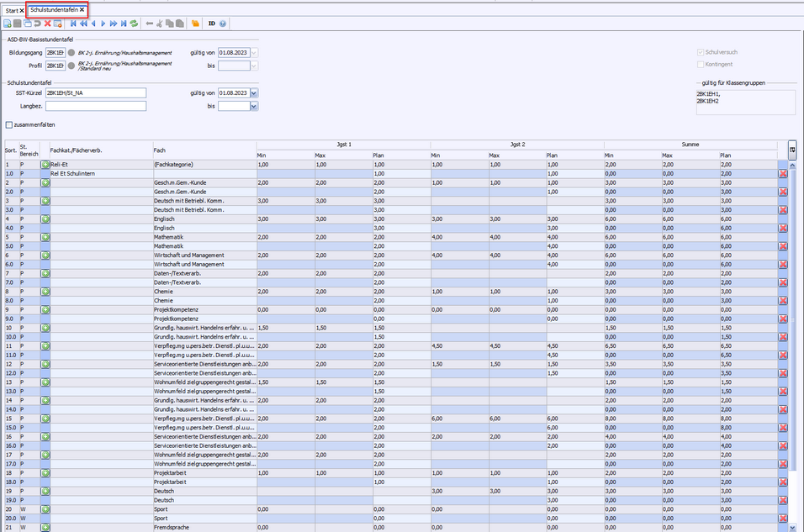Open the table column chooser button
This screenshot has width=804, height=532.
point(792,149)
